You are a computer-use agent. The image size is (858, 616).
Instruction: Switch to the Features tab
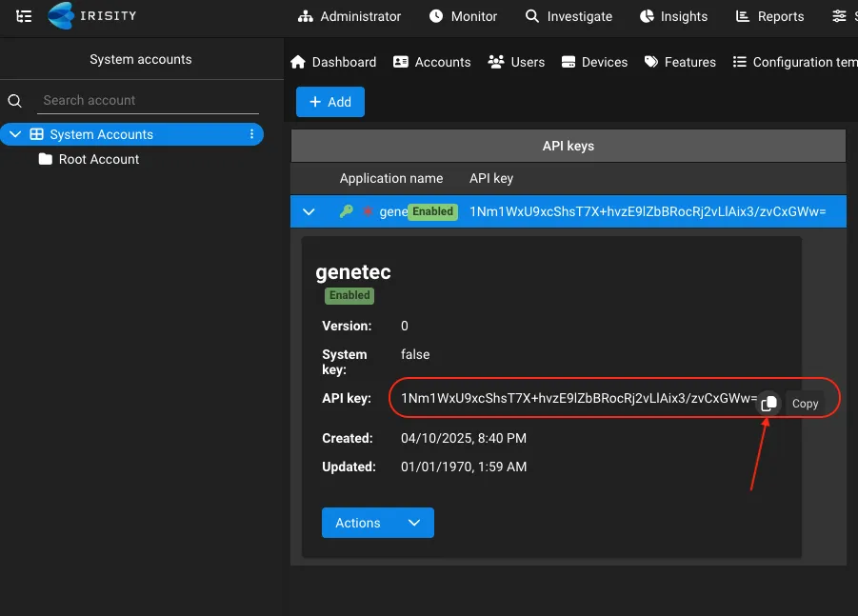pyautogui.click(x=680, y=63)
